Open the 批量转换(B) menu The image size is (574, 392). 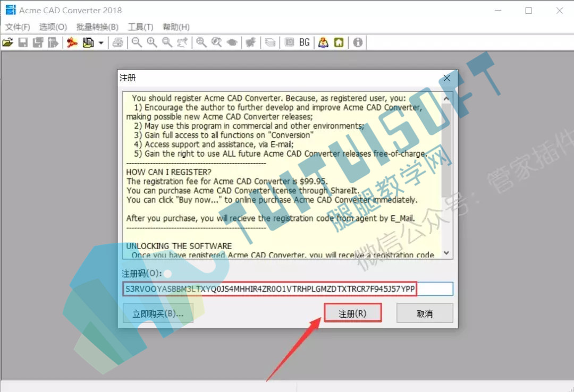(x=97, y=27)
